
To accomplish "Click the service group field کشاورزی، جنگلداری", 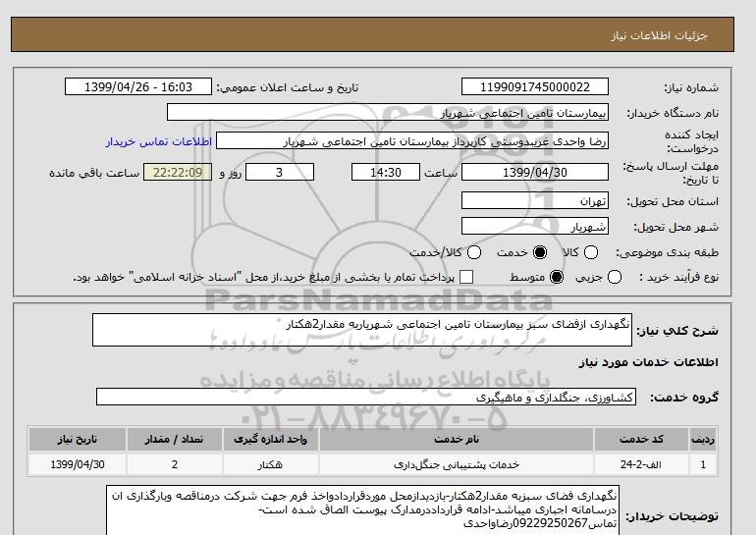I will (x=366, y=398).
